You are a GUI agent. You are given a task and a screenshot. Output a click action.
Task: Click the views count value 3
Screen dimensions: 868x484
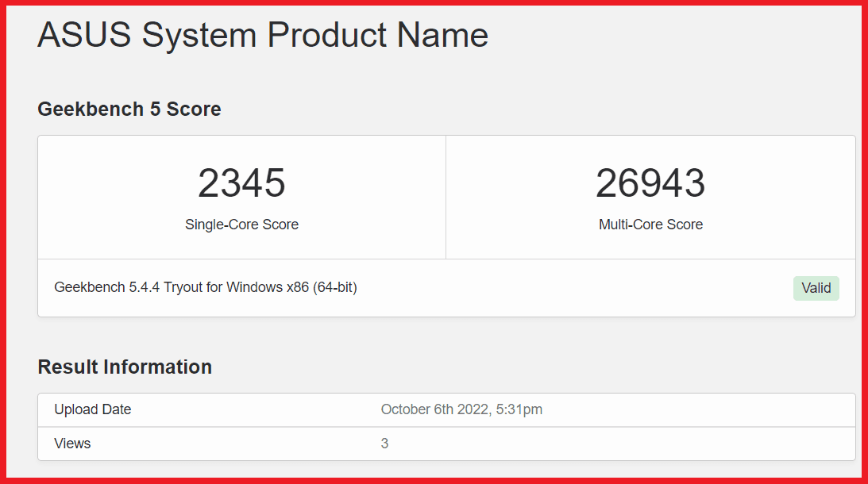click(384, 444)
